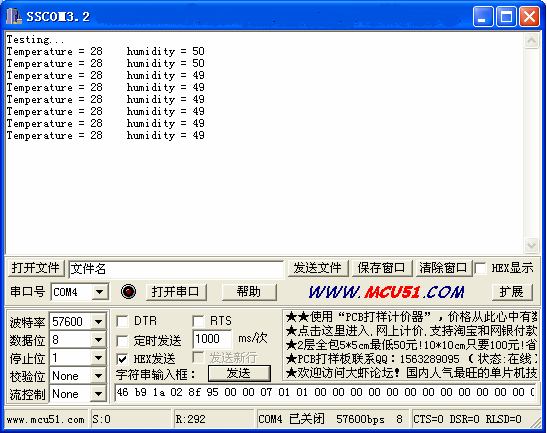Click the 打开文件 open file button
Screen dimensions: 547x433
[x=36, y=268]
